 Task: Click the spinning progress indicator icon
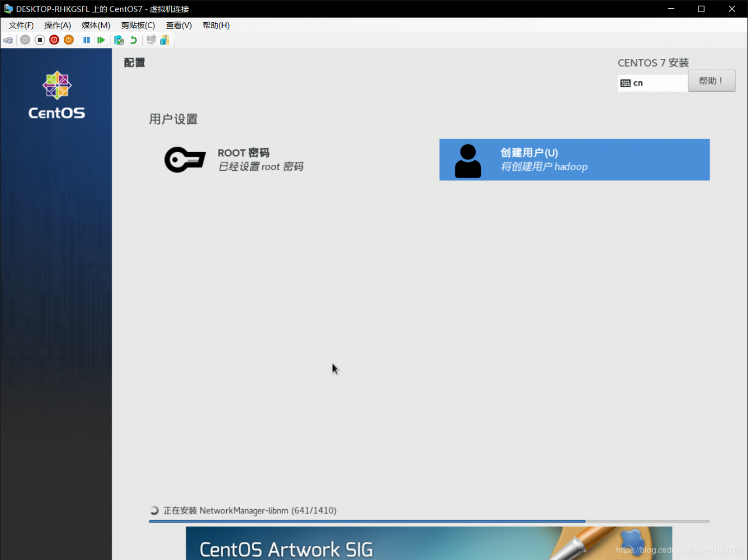pyautogui.click(x=154, y=510)
